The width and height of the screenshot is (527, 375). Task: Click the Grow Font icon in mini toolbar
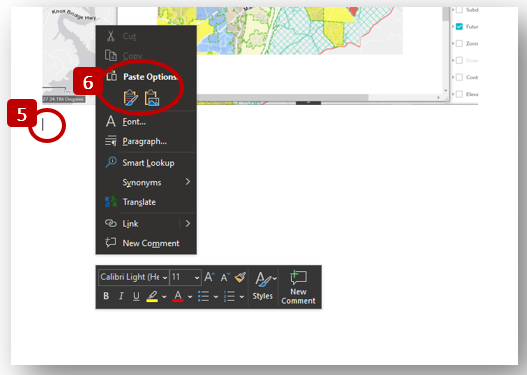point(209,277)
